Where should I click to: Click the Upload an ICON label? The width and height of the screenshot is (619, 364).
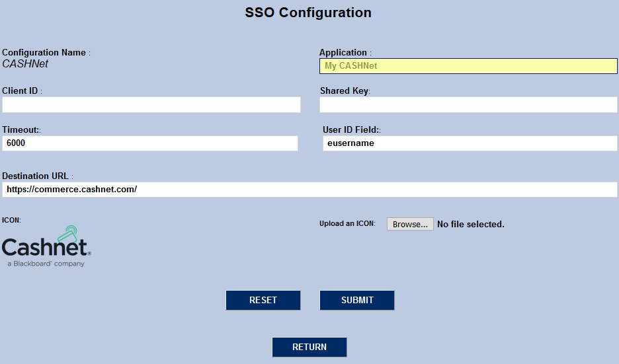click(347, 223)
